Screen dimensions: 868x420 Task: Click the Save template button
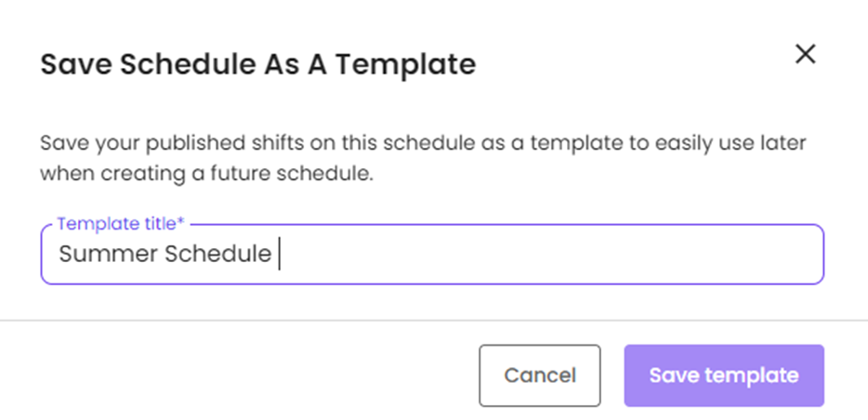click(723, 375)
